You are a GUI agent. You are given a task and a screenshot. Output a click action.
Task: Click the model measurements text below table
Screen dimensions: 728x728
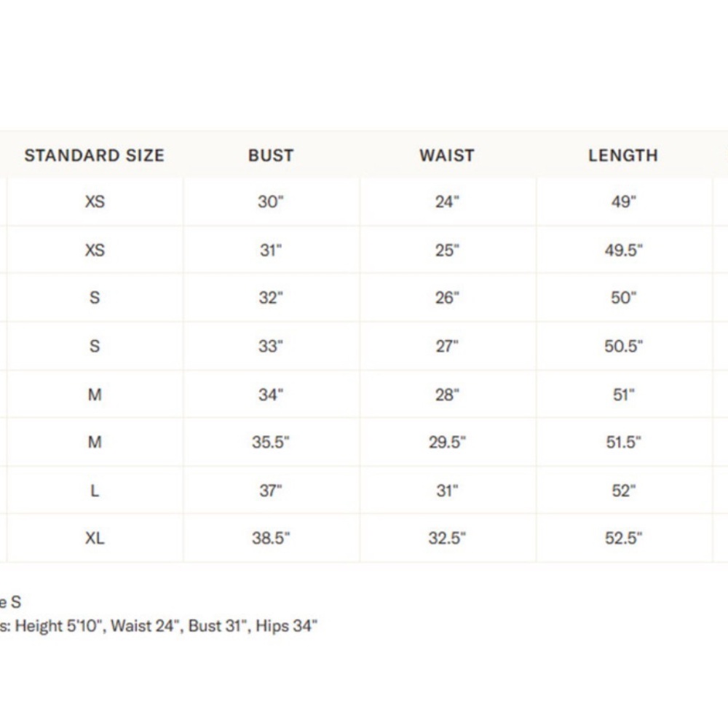point(159,626)
